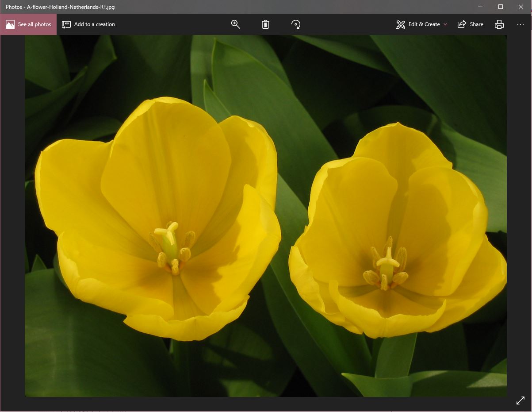Click the Add to a creation label

coord(94,24)
